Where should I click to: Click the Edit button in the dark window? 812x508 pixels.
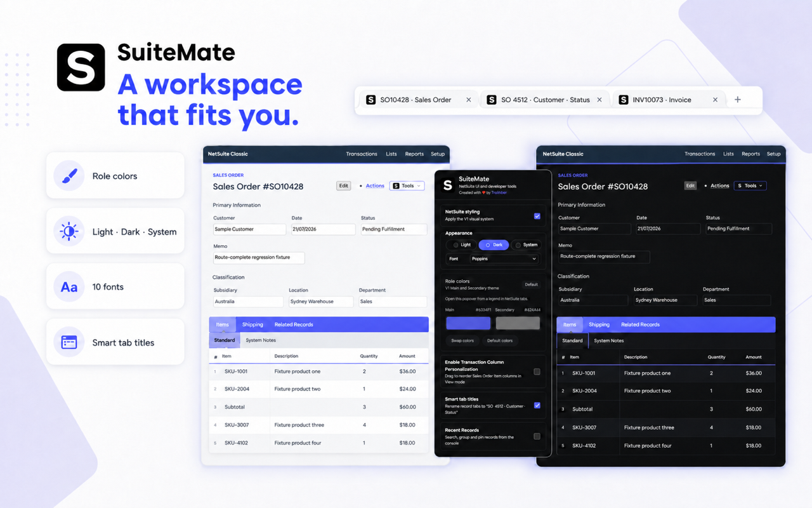[690, 186]
